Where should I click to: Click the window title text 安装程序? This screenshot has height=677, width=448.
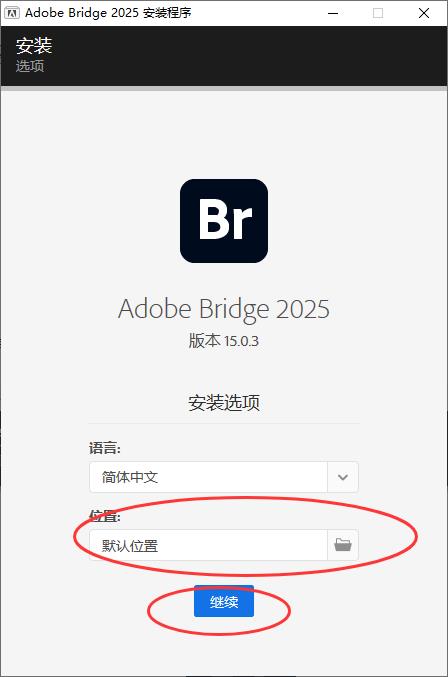(x=167, y=13)
